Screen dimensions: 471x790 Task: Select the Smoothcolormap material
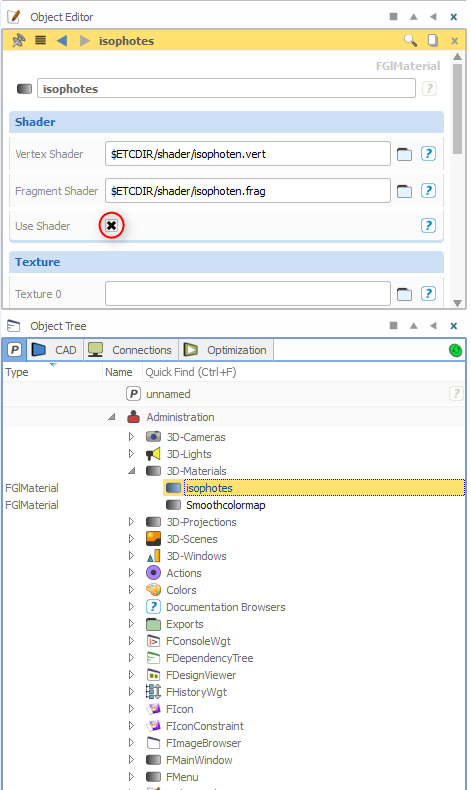click(226, 505)
